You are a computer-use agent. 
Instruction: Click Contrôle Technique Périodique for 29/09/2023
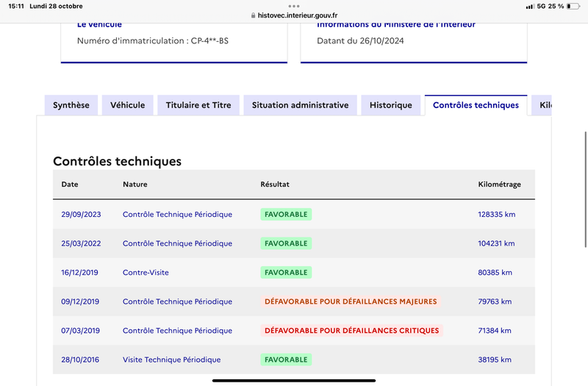pos(177,214)
